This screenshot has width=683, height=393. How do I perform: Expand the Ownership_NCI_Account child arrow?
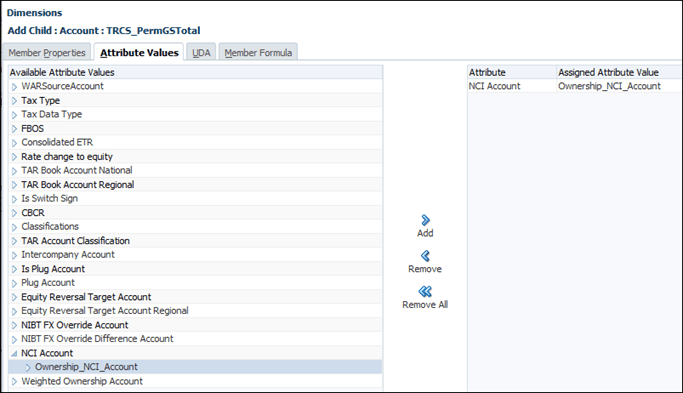pos(28,367)
